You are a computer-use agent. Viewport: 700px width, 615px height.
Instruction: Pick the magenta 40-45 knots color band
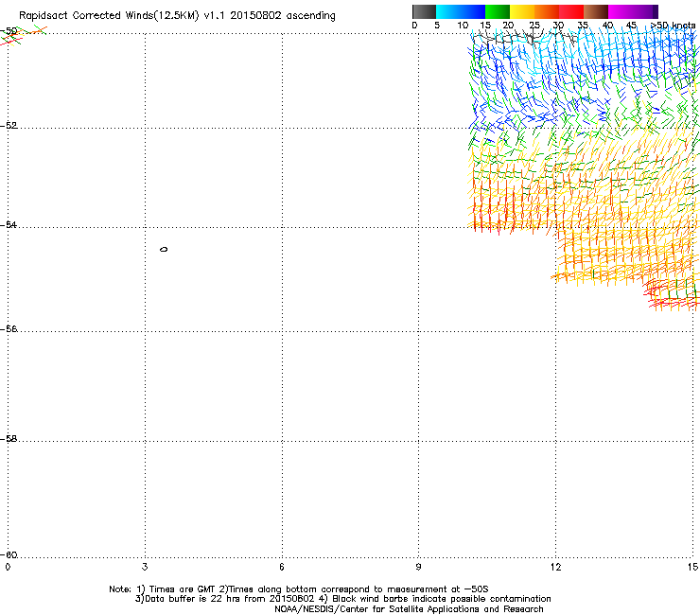621,11
